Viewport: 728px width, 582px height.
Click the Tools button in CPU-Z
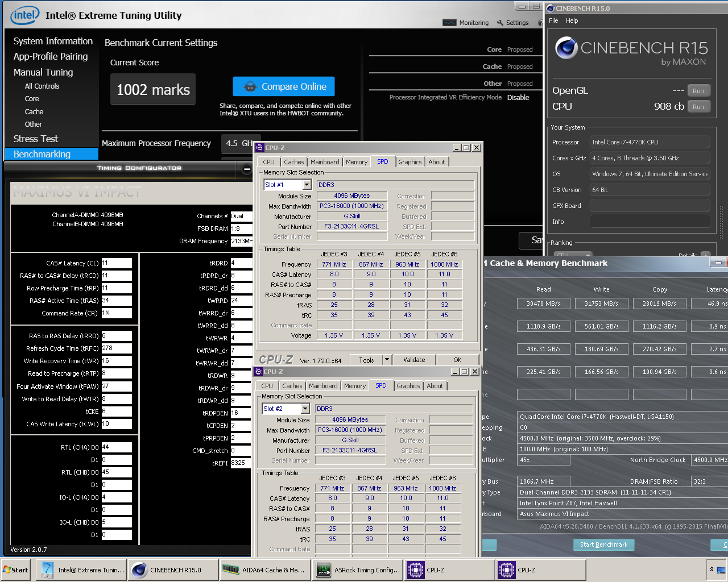point(367,360)
